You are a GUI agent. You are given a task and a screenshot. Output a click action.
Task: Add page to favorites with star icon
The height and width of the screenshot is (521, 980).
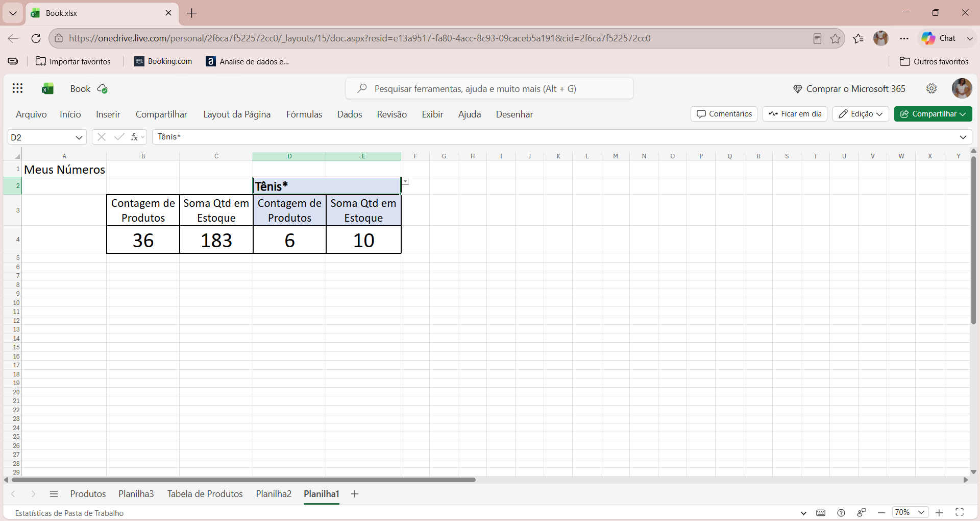pyautogui.click(x=835, y=38)
